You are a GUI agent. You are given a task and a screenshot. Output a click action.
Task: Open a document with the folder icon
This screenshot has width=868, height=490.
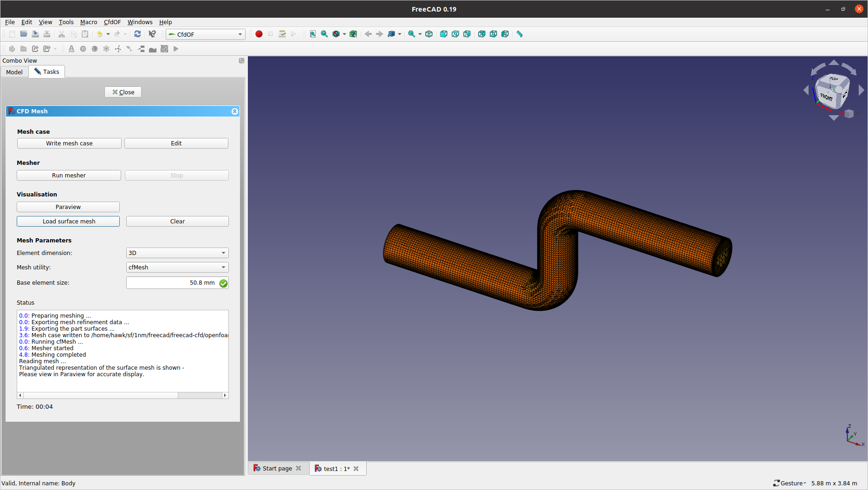coord(24,34)
